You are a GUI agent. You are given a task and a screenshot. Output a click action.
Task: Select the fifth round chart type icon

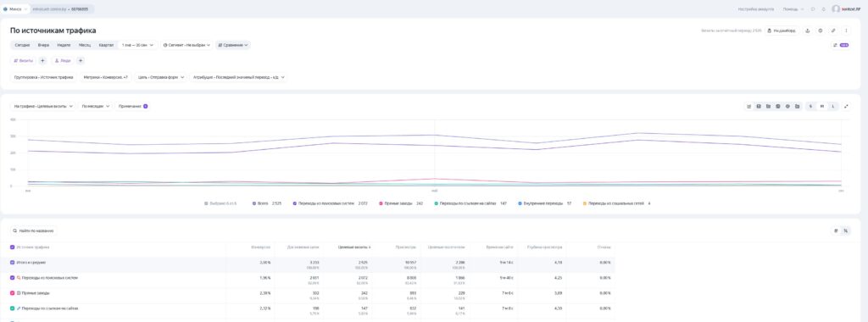click(x=787, y=106)
